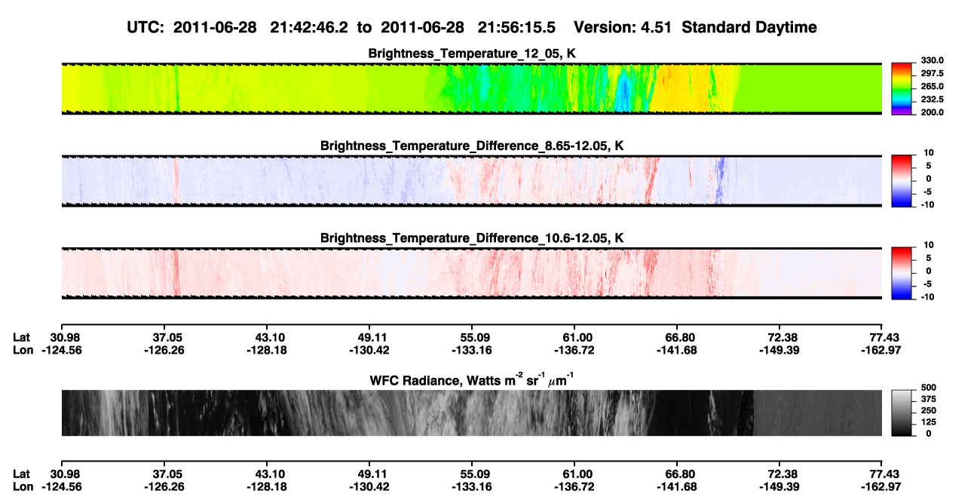Click the end time 21:56:15.5 in header
Viewport: 980px width, 503px height.
[x=515, y=27]
